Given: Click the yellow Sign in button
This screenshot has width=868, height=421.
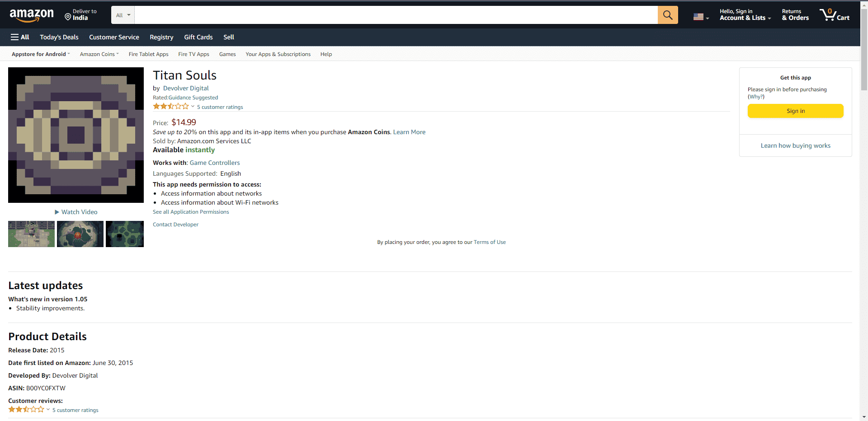Looking at the screenshot, I should coord(795,111).
